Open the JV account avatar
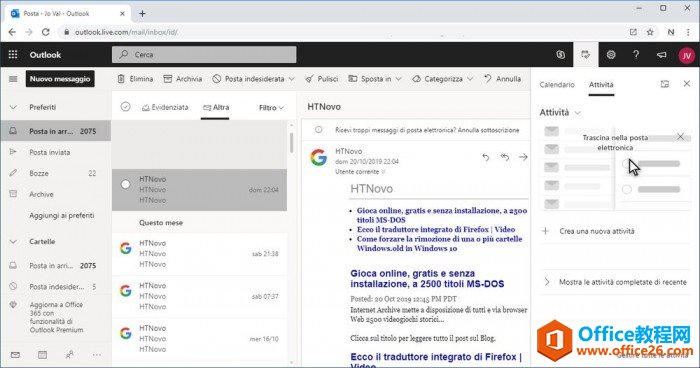This screenshot has width=700, height=368. [x=686, y=55]
